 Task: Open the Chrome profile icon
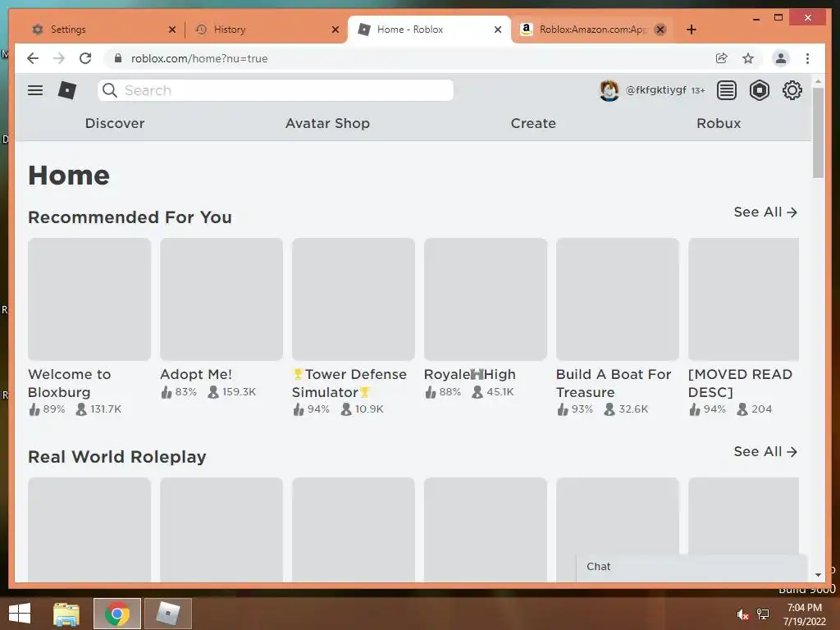pyautogui.click(x=781, y=58)
